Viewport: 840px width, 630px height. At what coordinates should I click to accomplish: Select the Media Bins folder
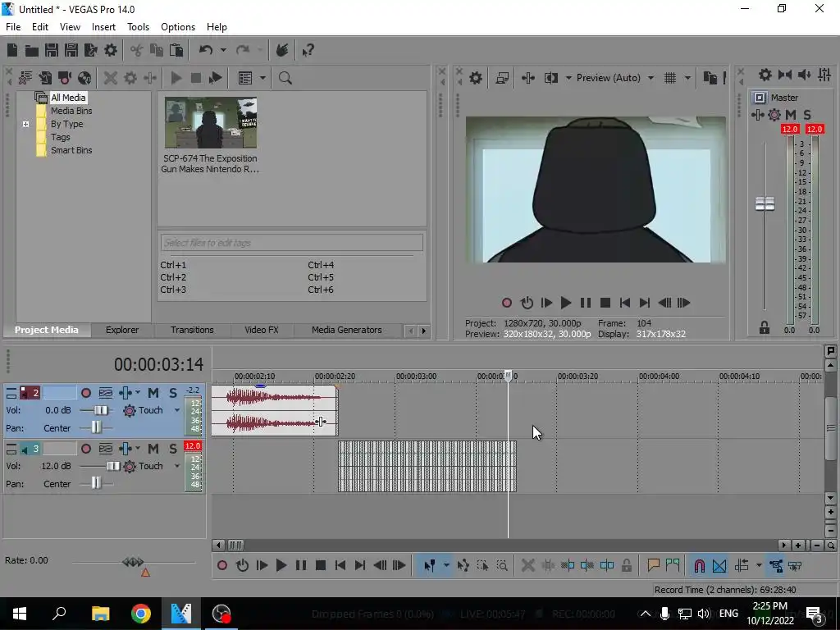[x=71, y=111]
